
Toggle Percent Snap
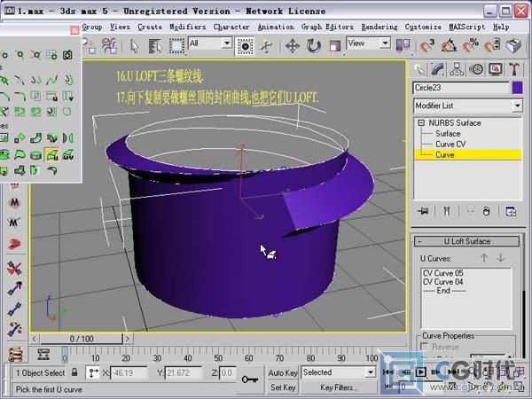coord(471,45)
